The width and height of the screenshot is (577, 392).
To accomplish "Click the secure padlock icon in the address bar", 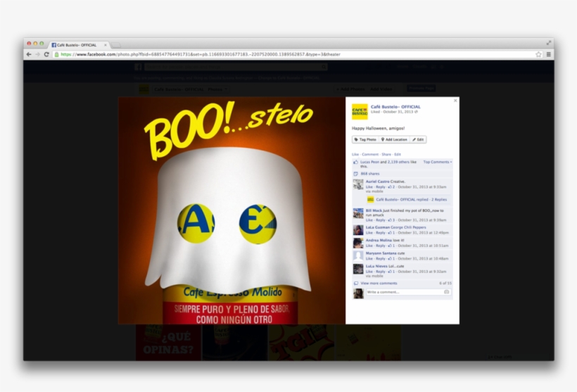I will click(x=57, y=54).
